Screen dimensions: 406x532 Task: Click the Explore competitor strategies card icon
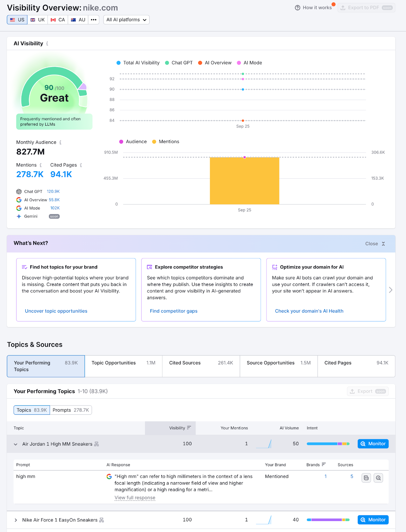[150, 267]
